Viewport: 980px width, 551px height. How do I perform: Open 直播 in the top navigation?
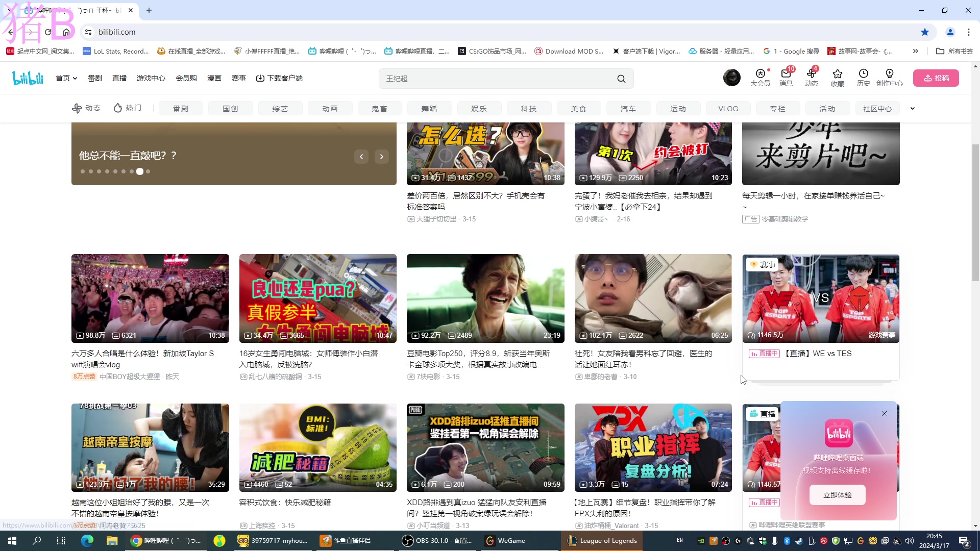(119, 78)
